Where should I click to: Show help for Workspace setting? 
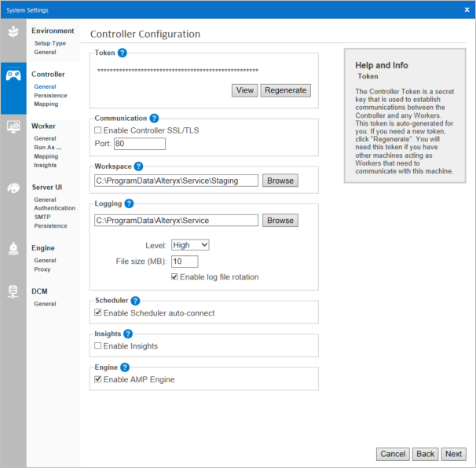pos(138,166)
